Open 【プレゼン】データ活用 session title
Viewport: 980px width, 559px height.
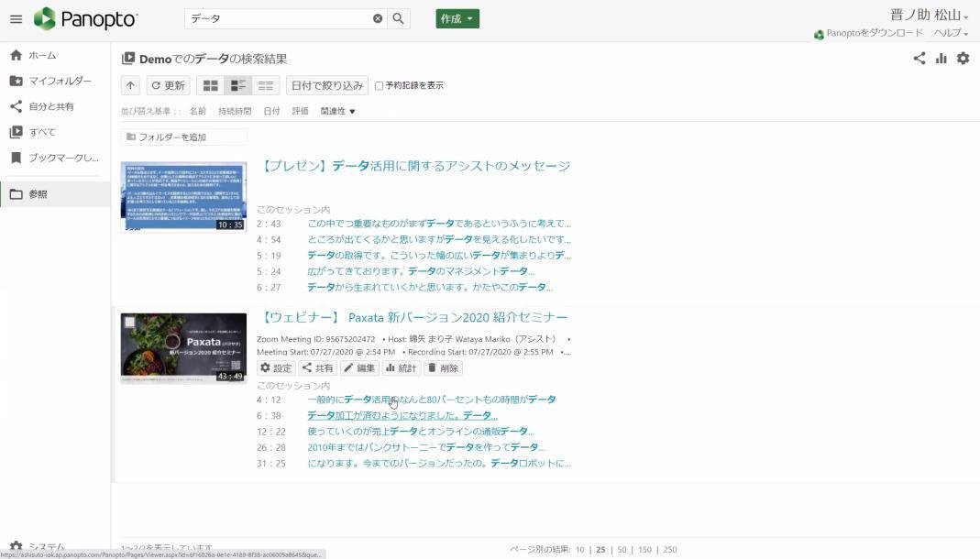coord(415,166)
